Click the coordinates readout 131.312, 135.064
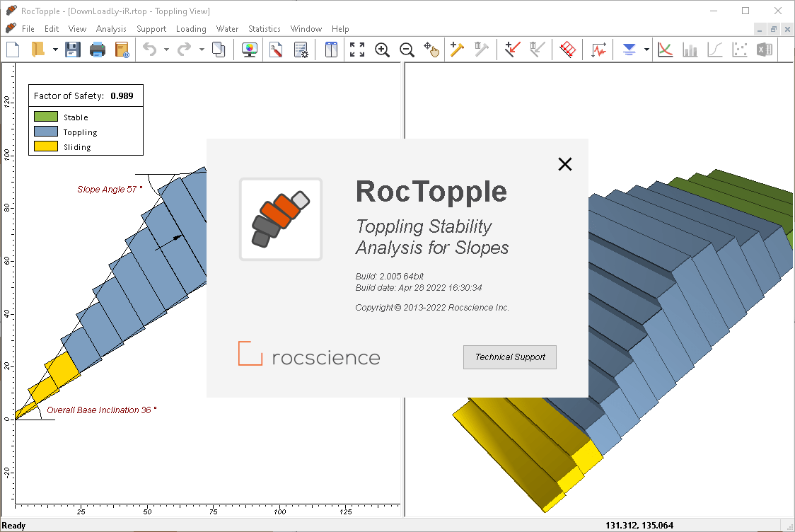The height and width of the screenshot is (532, 795). 639,526
